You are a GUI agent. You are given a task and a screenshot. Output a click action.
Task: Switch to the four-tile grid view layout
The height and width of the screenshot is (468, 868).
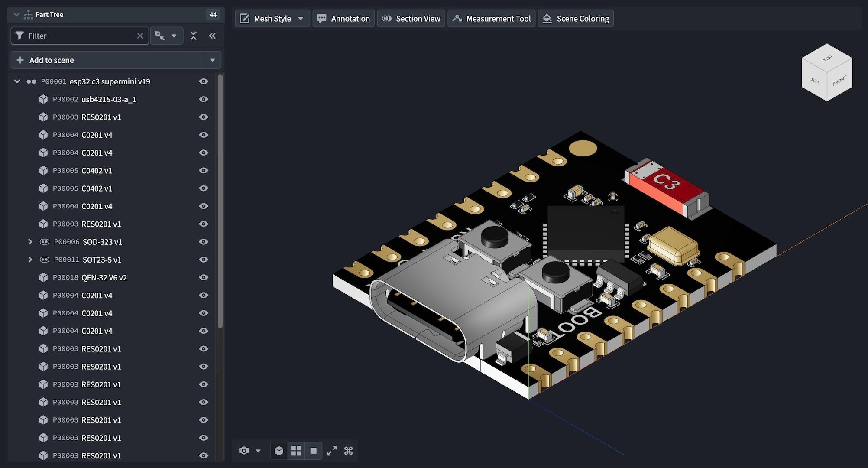[296, 451]
